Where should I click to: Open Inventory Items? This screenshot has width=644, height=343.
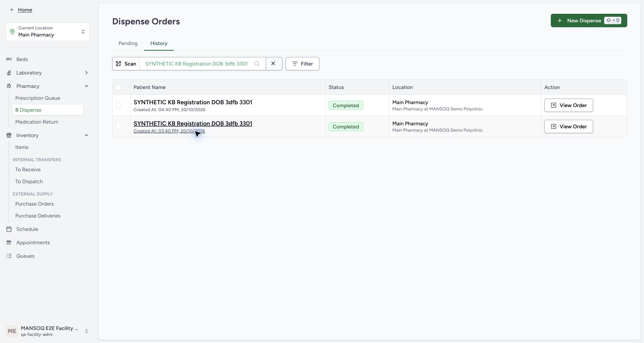pos(22,147)
